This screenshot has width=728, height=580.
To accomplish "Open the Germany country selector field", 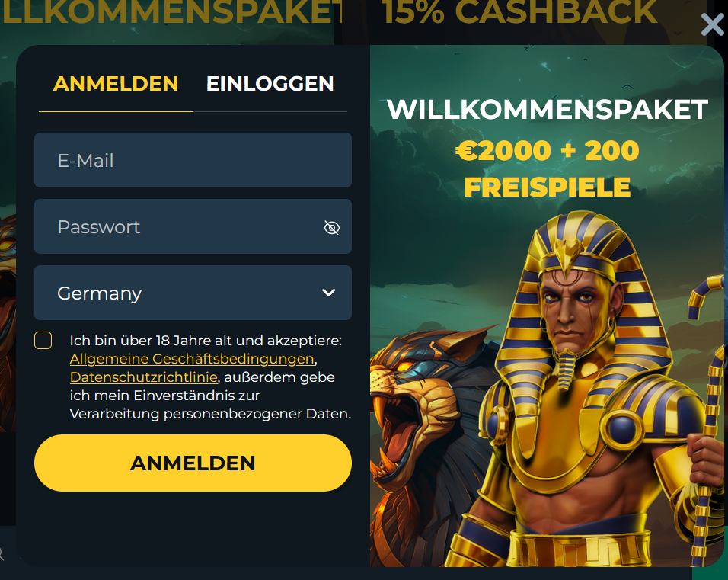I will point(193,293).
